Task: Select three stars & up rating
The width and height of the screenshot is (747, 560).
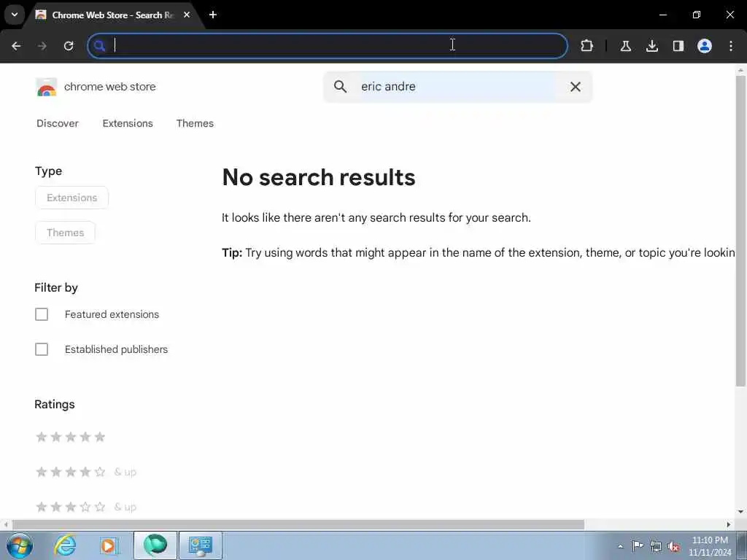Action: (x=86, y=507)
